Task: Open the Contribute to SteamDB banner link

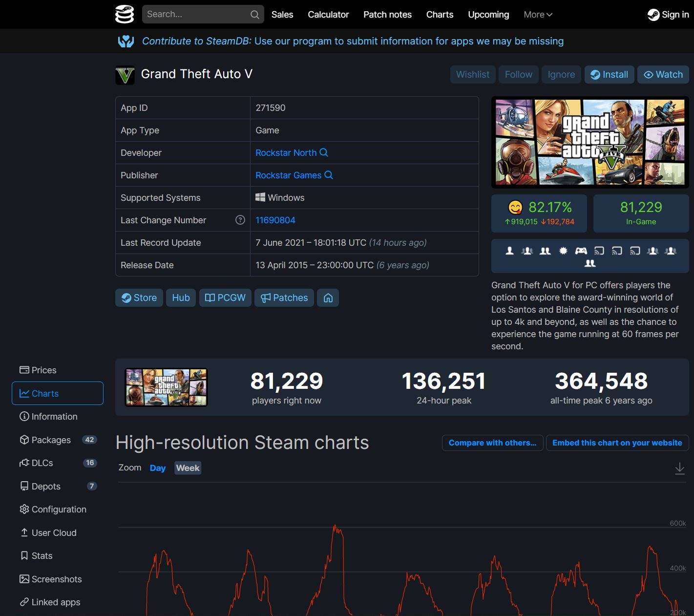Action: point(353,41)
